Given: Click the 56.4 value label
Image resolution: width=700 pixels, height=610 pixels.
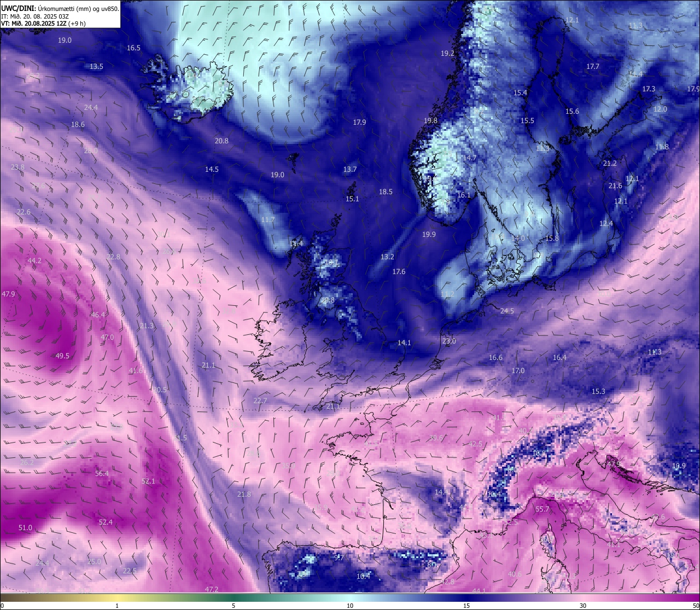Looking at the screenshot, I should (x=102, y=474).
